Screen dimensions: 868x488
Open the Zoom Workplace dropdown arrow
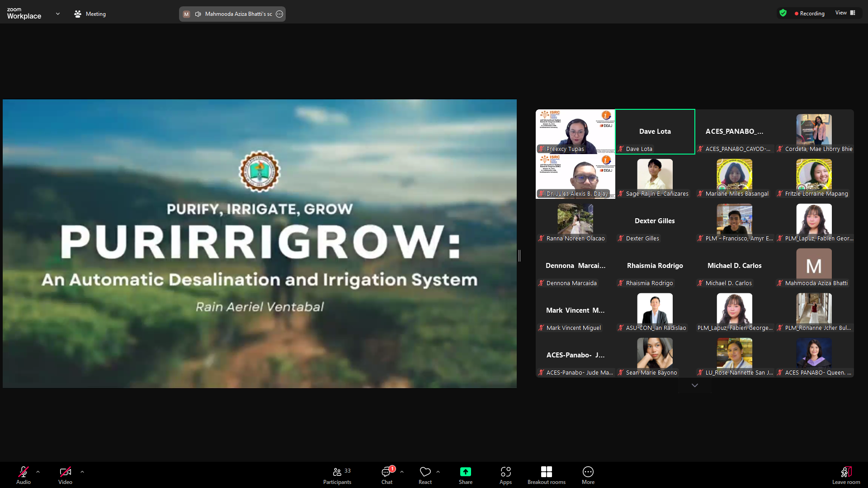58,14
